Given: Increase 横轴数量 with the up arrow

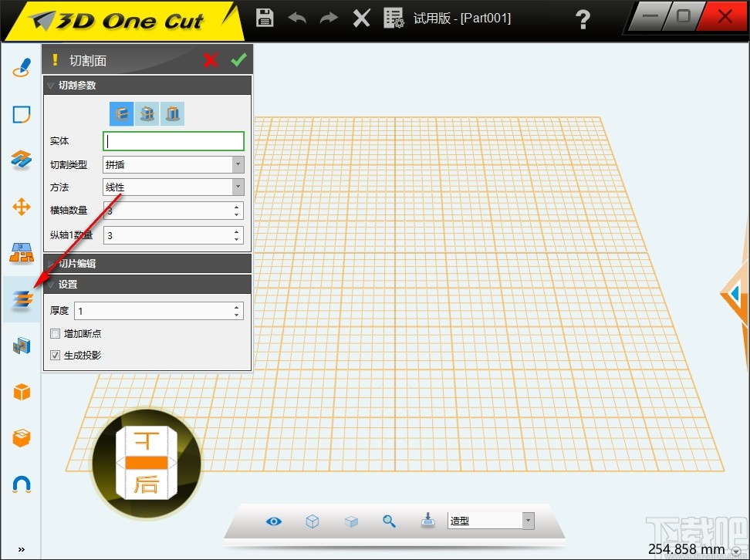Looking at the screenshot, I should (236, 207).
